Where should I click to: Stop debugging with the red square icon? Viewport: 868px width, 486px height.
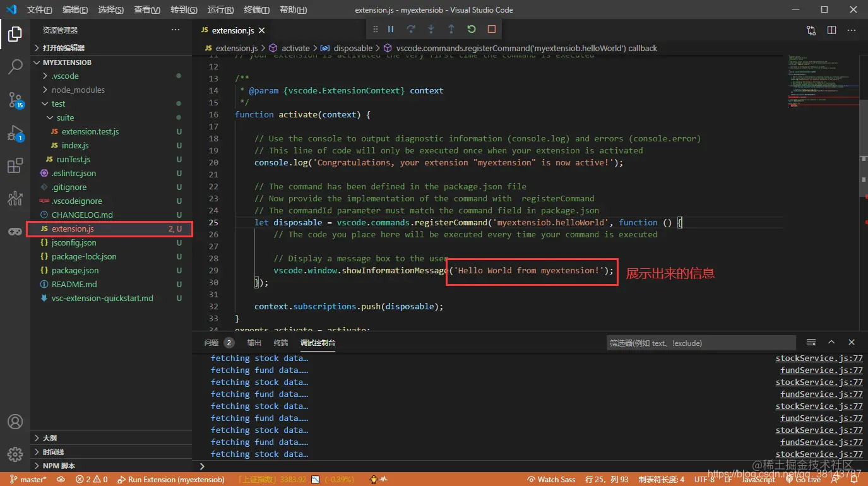(x=492, y=29)
